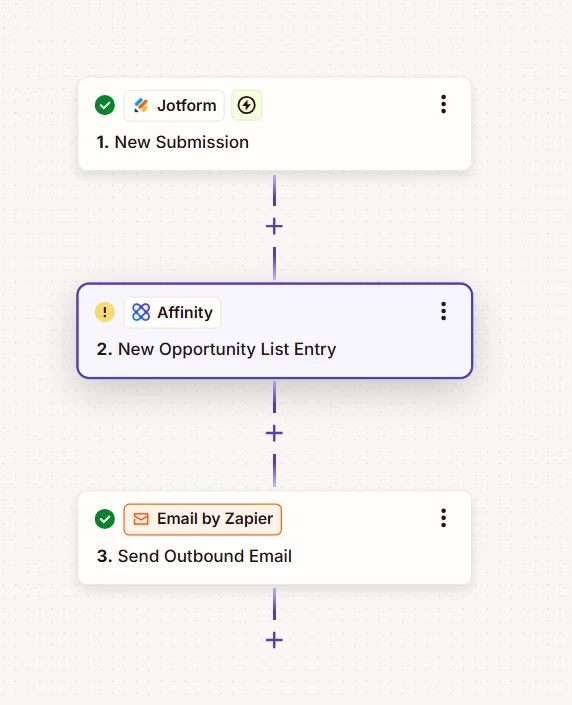The height and width of the screenshot is (705, 572).
Task: Click the Affinity logo icon
Action: tap(141, 312)
